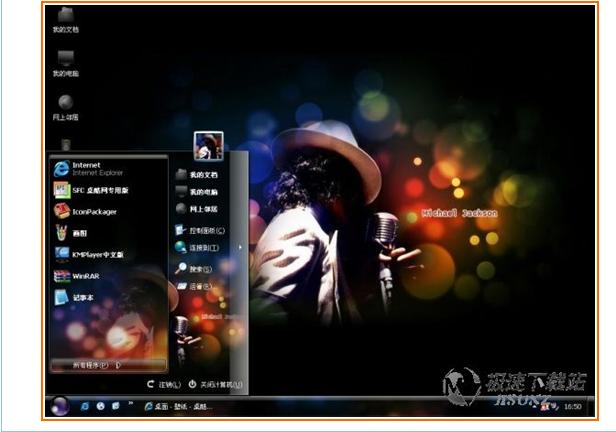Click the 注销(L) log off button
This screenshot has height=432, width=616.
164,384
